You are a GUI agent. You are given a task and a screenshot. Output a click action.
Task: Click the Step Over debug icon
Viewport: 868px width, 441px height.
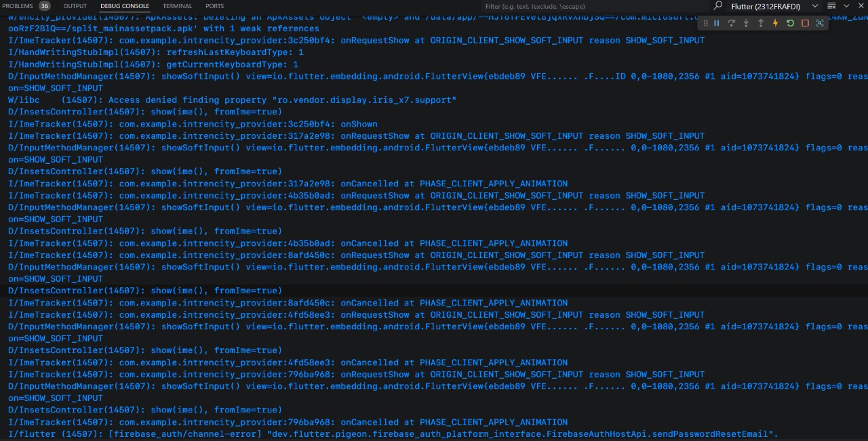[x=732, y=23]
